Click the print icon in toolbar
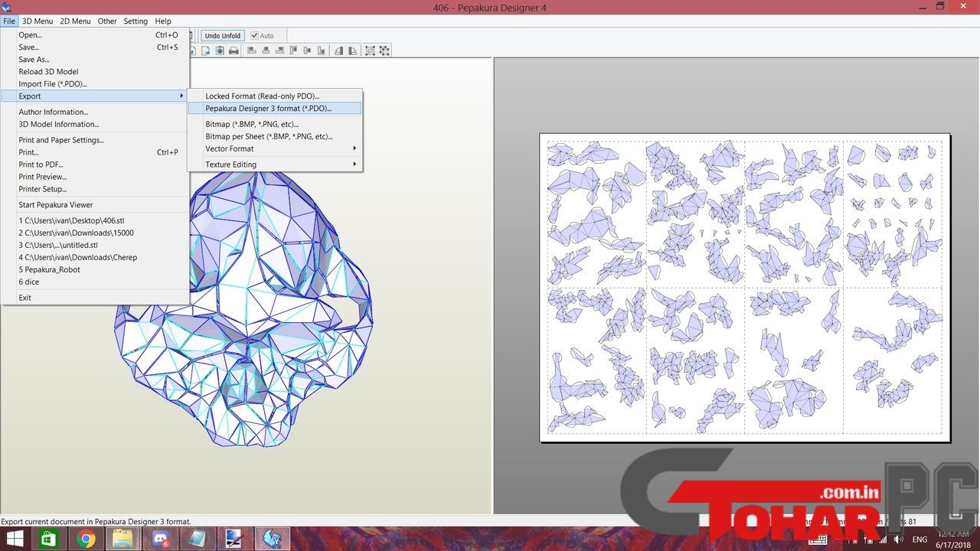This screenshot has width=980, height=551. coord(234,51)
